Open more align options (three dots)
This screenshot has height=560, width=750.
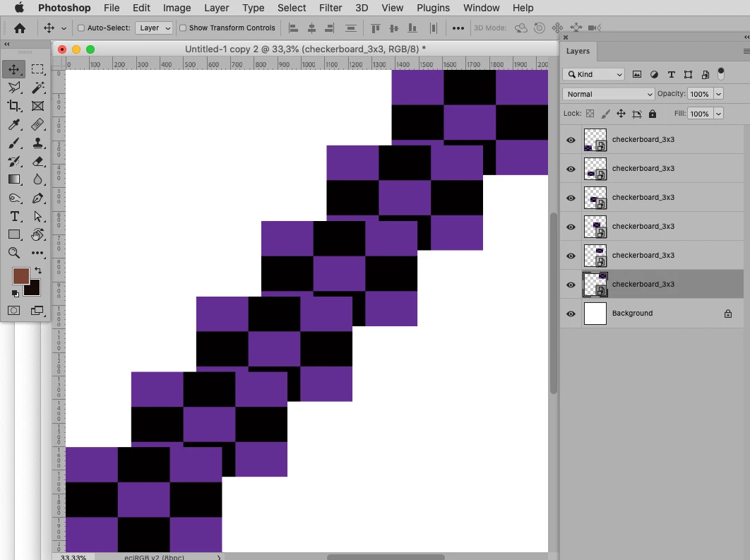[x=458, y=28]
